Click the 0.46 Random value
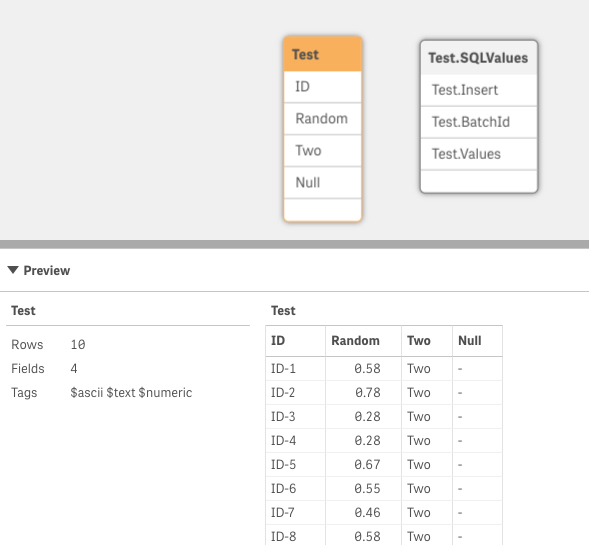Image resolution: width=589 pixels, height=550 pixels. coord(363,513)
